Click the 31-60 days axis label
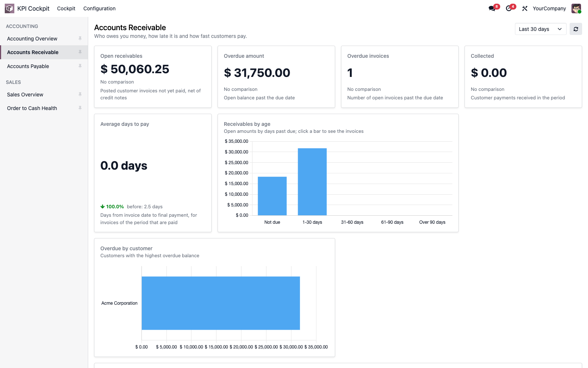 (x=352, y=222)
